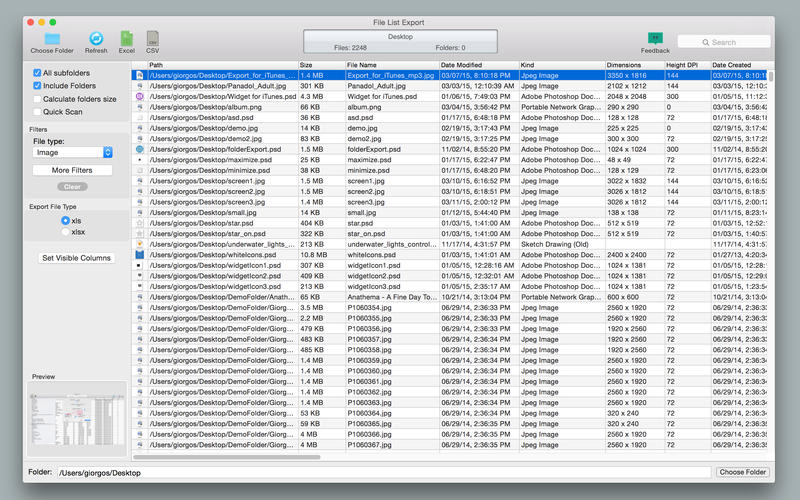Open the File type Image dropdown
800x500 pixels.
click(x=108, y=153)
